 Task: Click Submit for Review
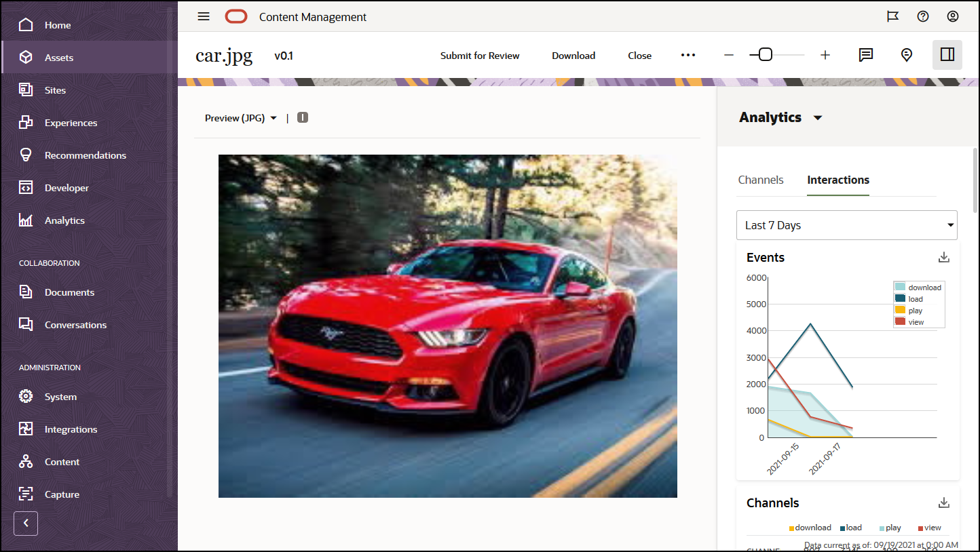[x=480, y=56]
